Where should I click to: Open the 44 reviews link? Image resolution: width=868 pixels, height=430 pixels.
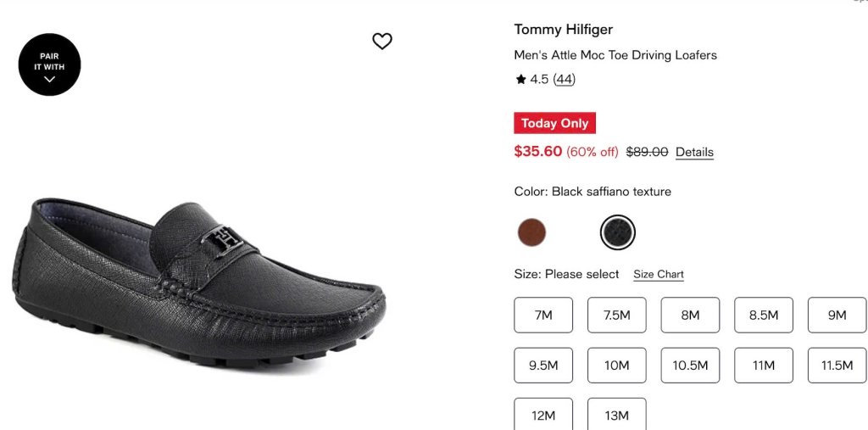point(564,79)
